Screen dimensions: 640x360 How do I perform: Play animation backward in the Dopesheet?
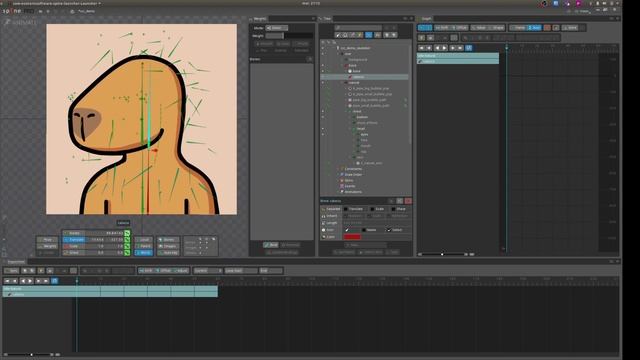tap(23, 281)
